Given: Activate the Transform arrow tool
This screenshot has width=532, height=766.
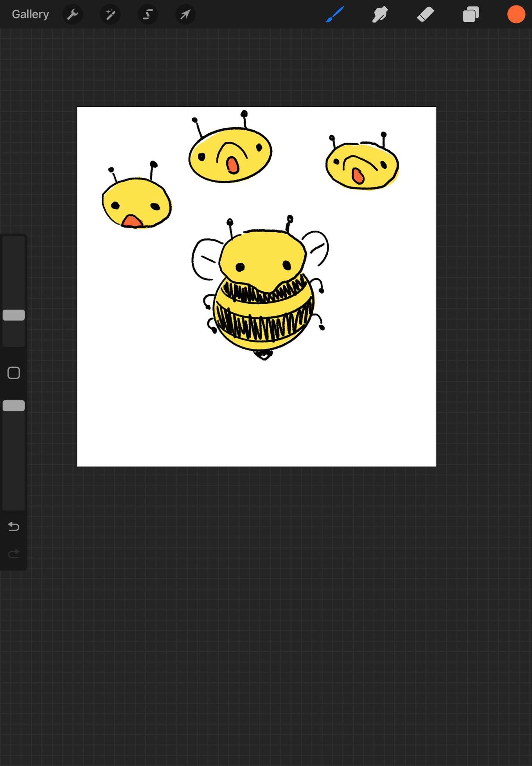Looking at the screenshot, I should click(185, 14).
